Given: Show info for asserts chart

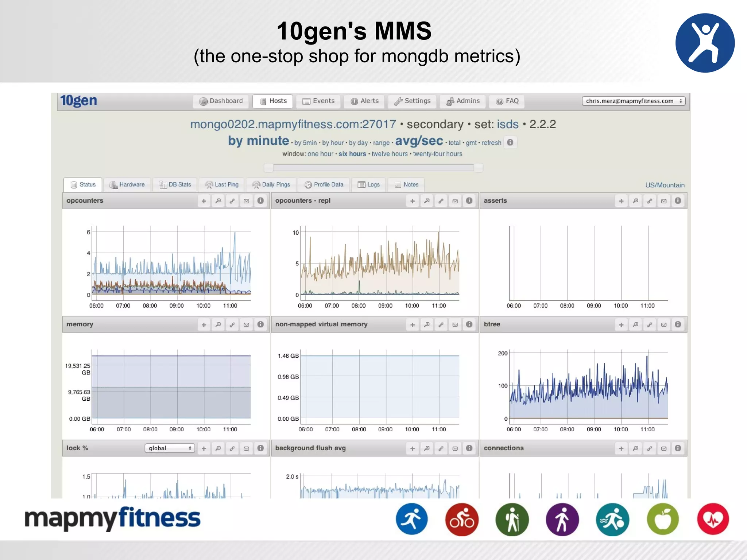Looking at the screenshot, I should (678, 201).
